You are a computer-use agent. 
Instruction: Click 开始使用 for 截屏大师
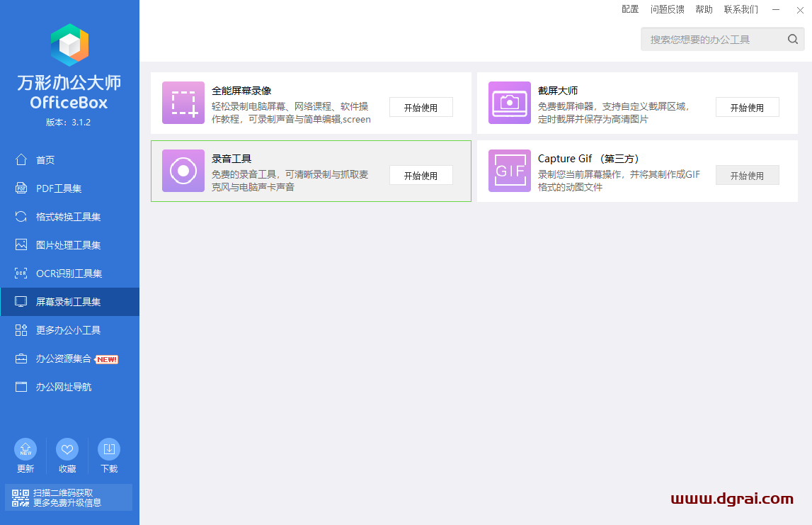click(748, 107)
